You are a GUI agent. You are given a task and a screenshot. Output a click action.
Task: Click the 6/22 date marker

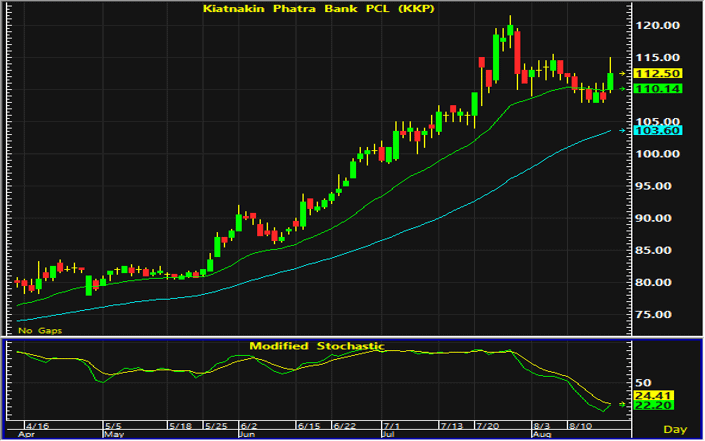345,426
